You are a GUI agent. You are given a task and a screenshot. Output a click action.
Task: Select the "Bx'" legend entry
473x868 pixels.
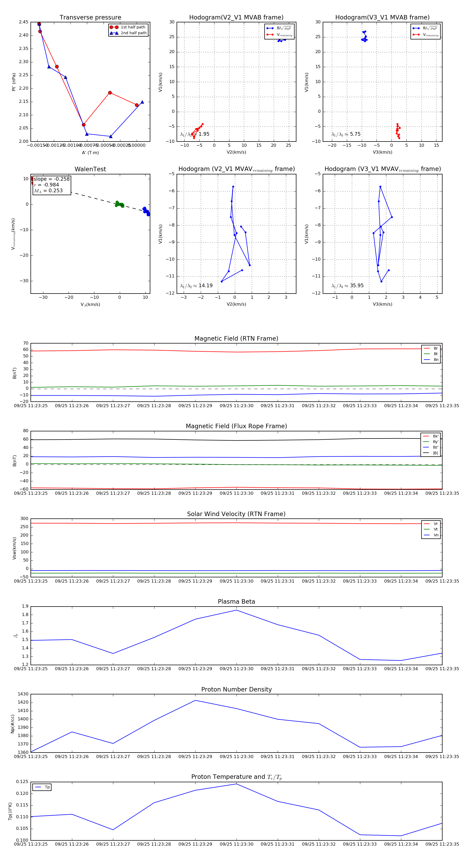point(431,436)
